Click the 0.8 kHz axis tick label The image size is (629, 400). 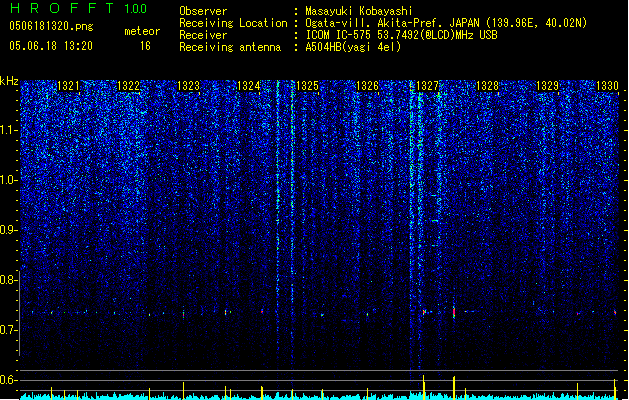click(9, 280)
